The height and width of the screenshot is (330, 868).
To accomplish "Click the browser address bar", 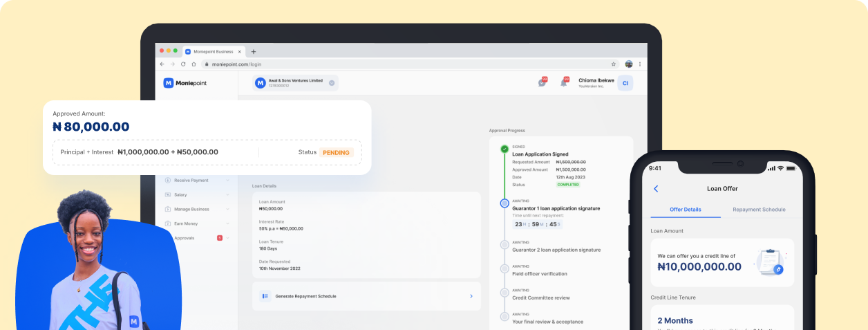I will click(x=401, y=64).
